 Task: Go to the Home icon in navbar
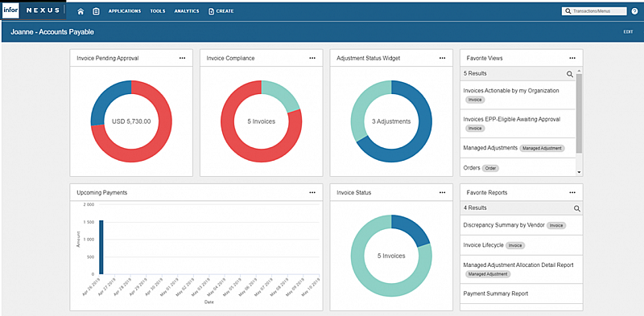80,11
